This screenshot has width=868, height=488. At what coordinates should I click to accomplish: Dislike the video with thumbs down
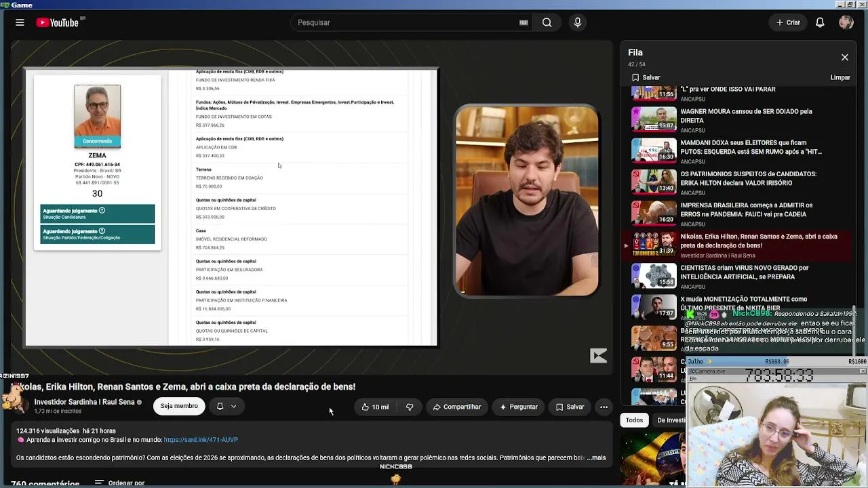(x=410, y=407)
